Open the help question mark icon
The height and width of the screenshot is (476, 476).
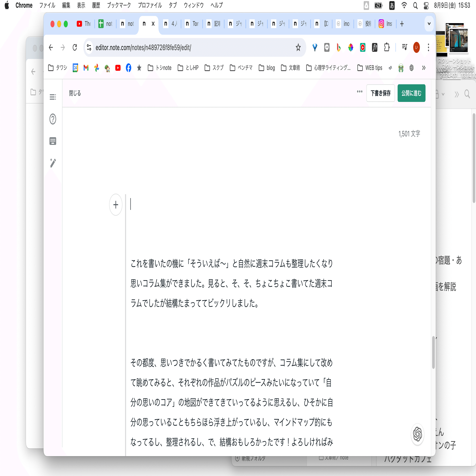coord(53,119)
